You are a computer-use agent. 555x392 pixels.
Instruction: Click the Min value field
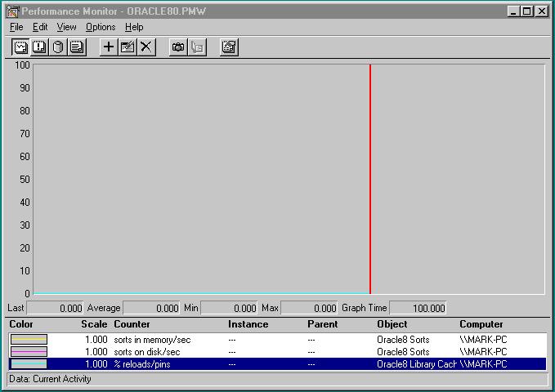point(229,308)
